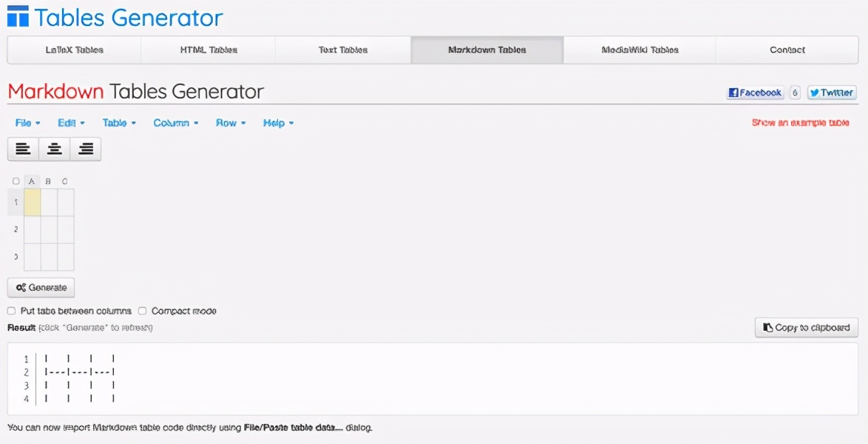Image resolution: width=868 pixels, height=444 pixels.
Task: Click the Tables Generator logo icon
Action: coord(18,16)
